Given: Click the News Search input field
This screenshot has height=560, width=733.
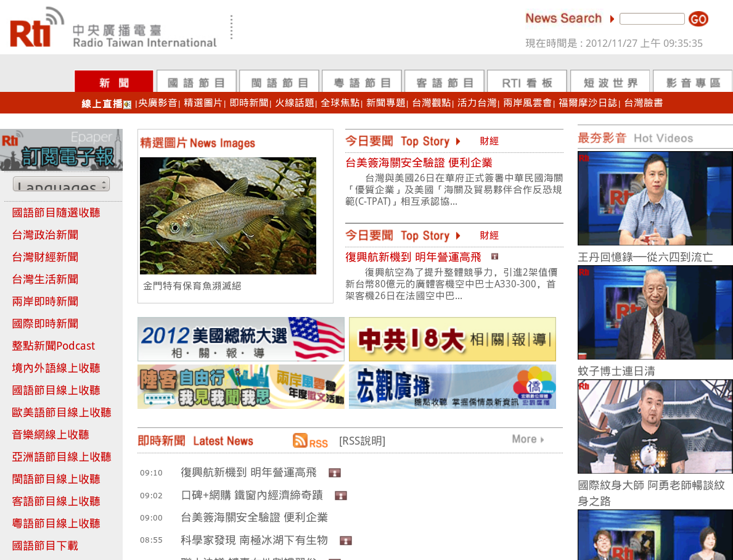Looking at the screenshot, I should [652, 19].
